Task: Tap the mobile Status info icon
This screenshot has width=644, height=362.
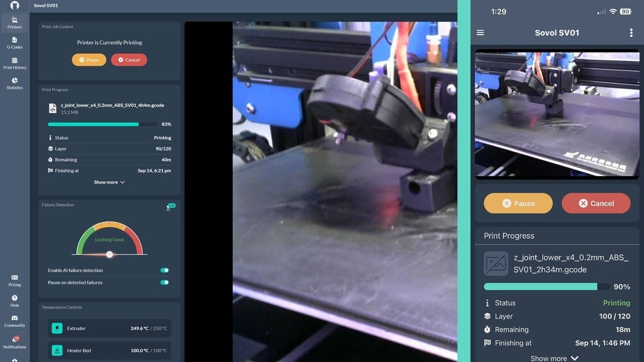Action: pos(487,303)
